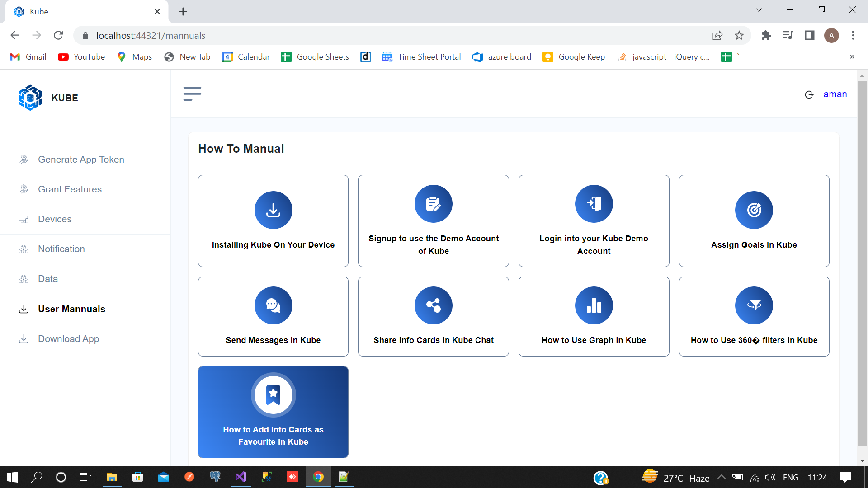Open Installing Kube On Your Device title
The width and height of the screenshot is (868, 488).
pos(273,245)
